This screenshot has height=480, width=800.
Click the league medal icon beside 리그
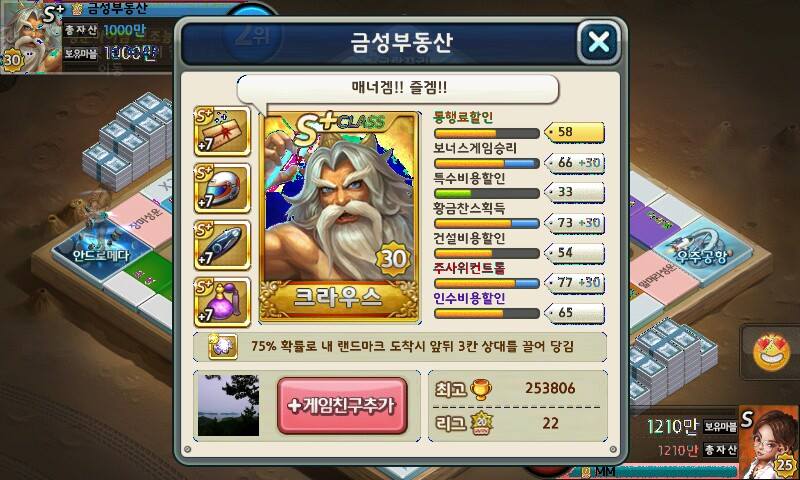coord(481,423)
